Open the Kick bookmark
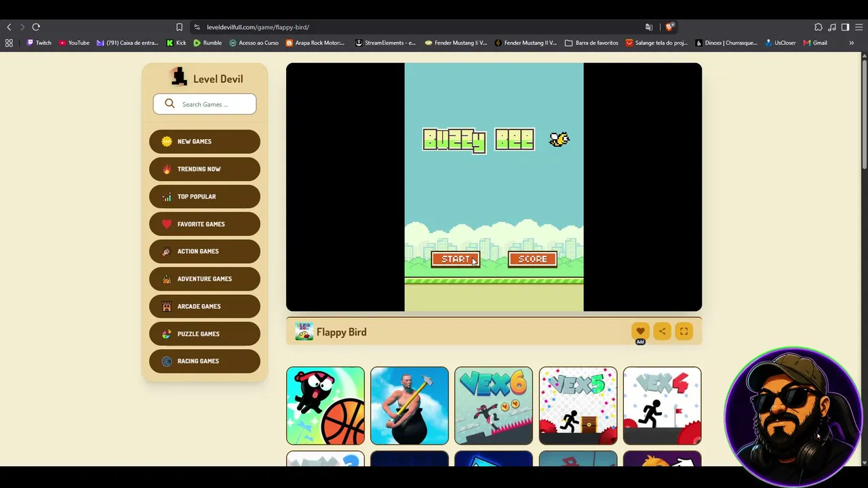This screenshot has width=868, height=488. (x=176, y=43)
